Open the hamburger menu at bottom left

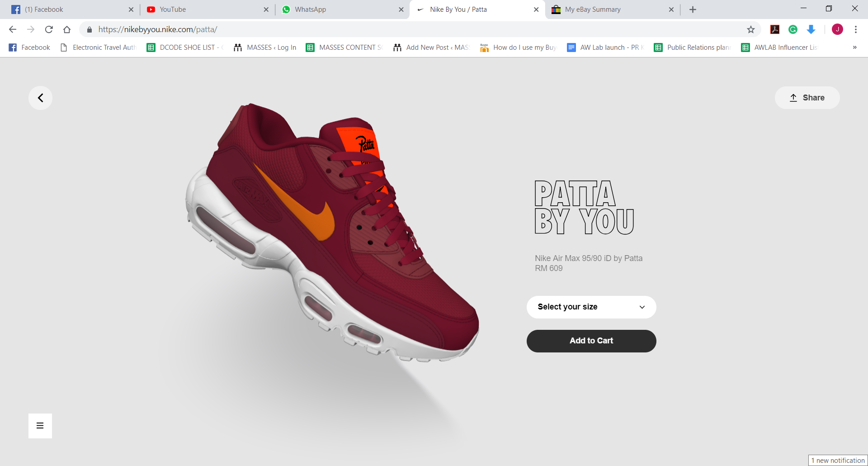tap(40, 426)
